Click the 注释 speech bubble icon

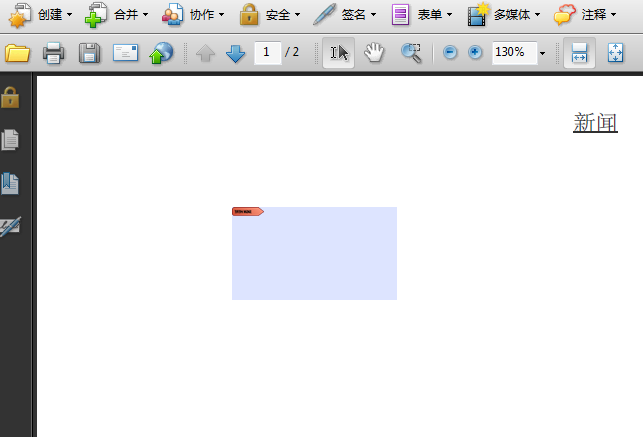pyautogui.click(x=565, y=15)
